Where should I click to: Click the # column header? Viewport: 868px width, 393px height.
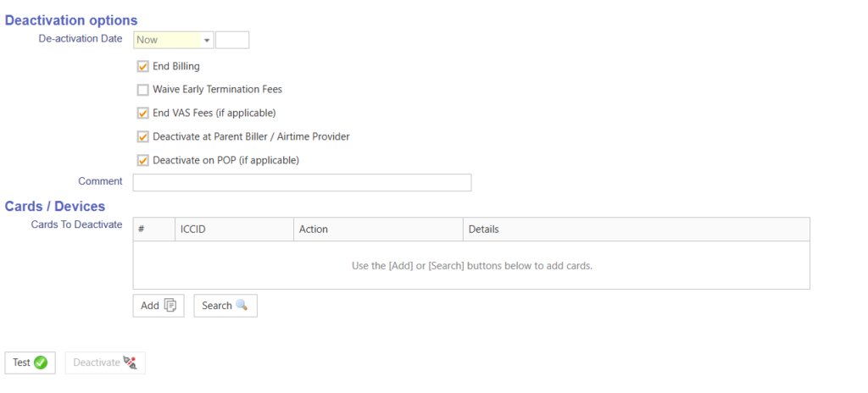(x=153, y=230)
